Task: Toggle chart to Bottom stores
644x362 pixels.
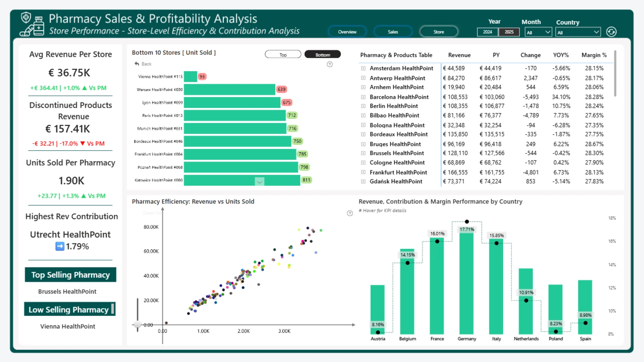Action: coord(323,55)
